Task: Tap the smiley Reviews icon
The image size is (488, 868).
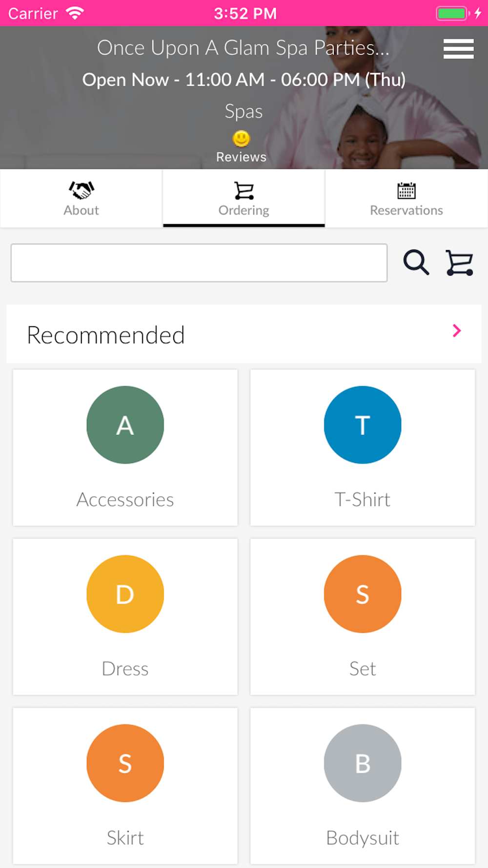Action: (241, 139)
